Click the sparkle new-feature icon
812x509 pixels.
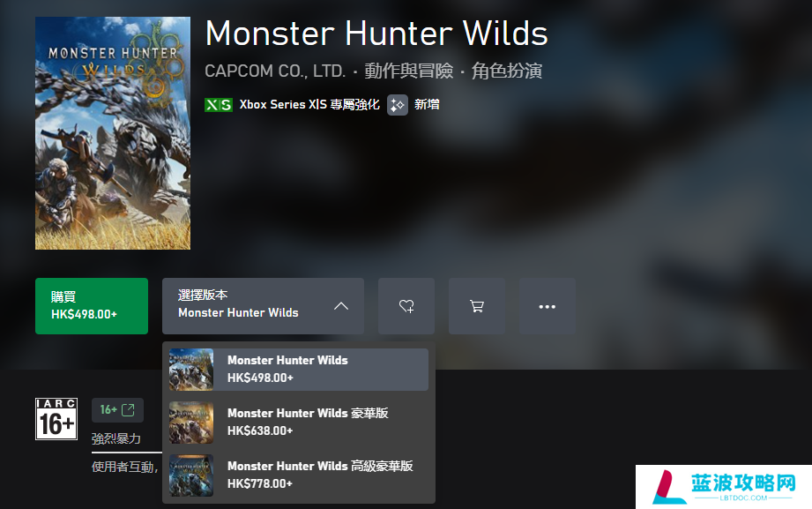pyautogui.click(x=398, y=105)
